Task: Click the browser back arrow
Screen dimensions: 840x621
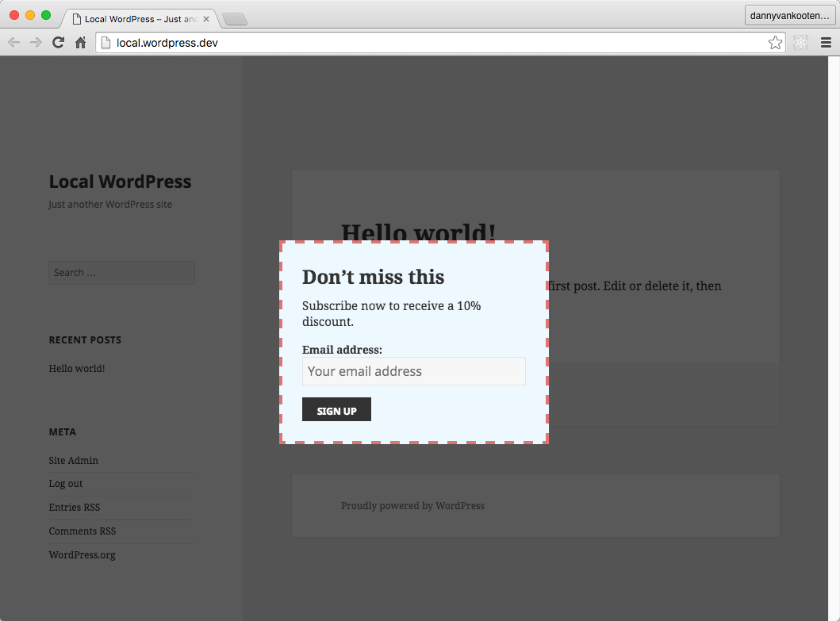Action: [x=14, y=43]
